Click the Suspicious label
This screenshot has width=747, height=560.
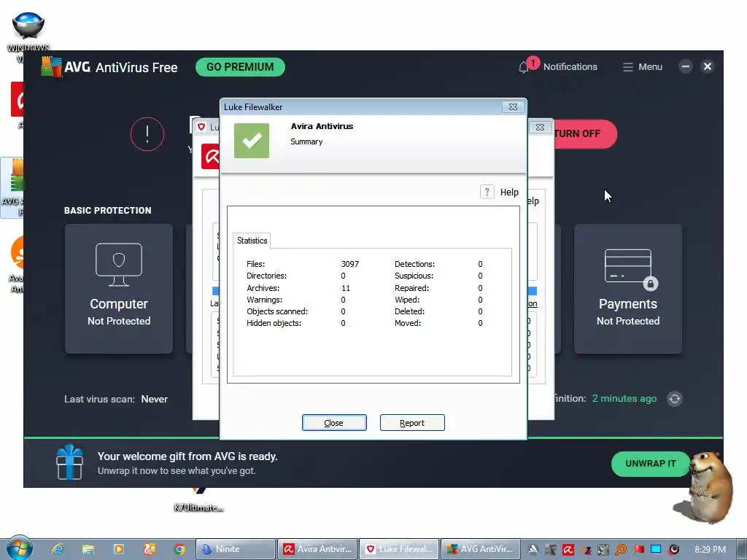click(x=414, y=276)
